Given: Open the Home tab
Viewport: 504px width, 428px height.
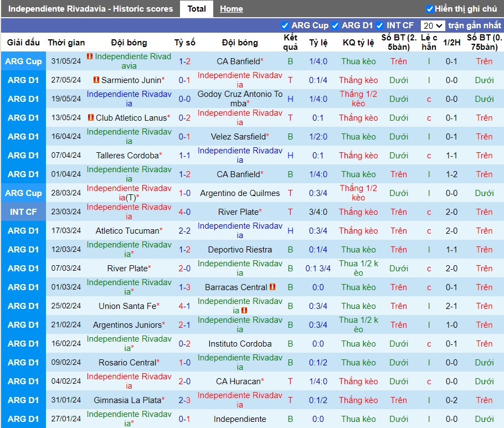Looking at the screenshot, I should [231, 9].
